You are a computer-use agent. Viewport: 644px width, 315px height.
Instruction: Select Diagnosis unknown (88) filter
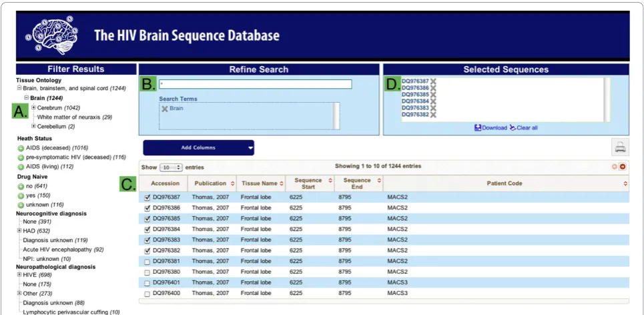click(x=54, y=303)
